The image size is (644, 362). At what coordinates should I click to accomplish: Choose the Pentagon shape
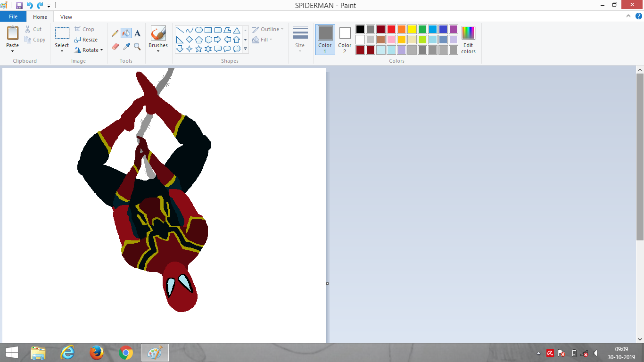click(199, 40)
